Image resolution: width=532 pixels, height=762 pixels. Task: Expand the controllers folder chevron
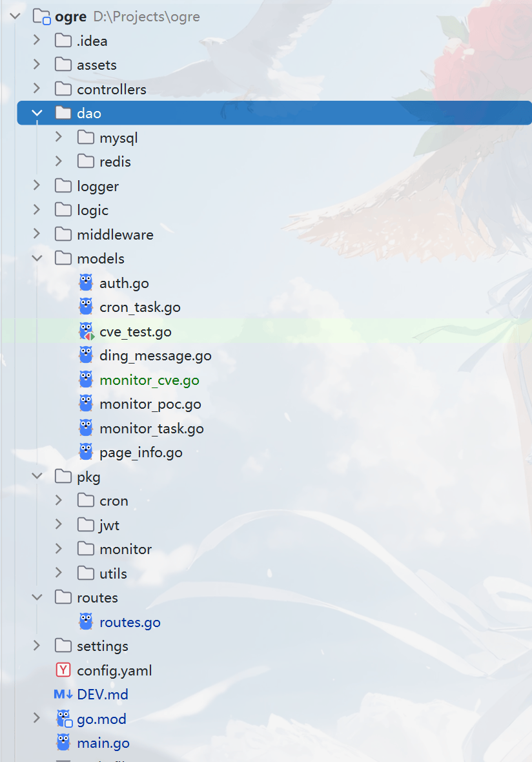[x=37, y=88]
